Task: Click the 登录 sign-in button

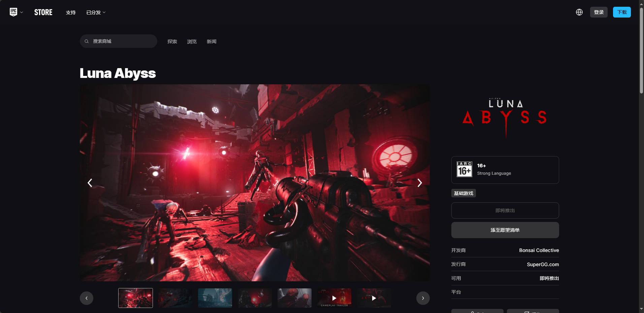Action: pos(599,12)
